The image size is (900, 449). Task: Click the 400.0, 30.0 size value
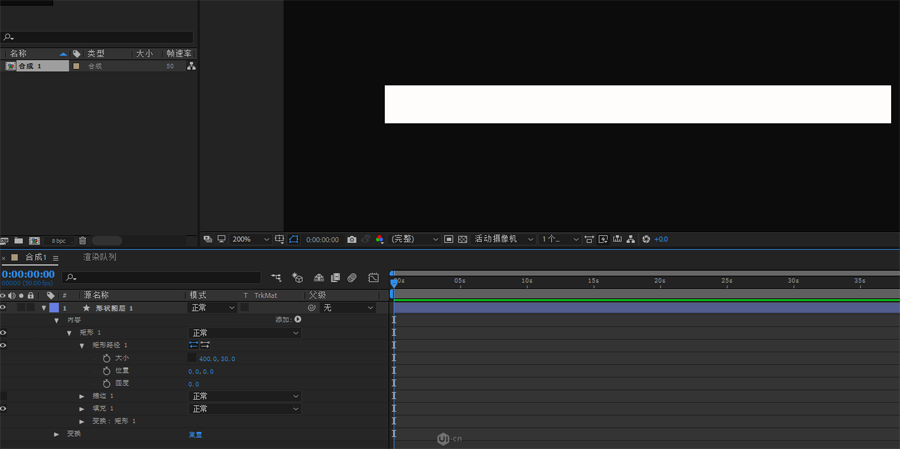217,358
